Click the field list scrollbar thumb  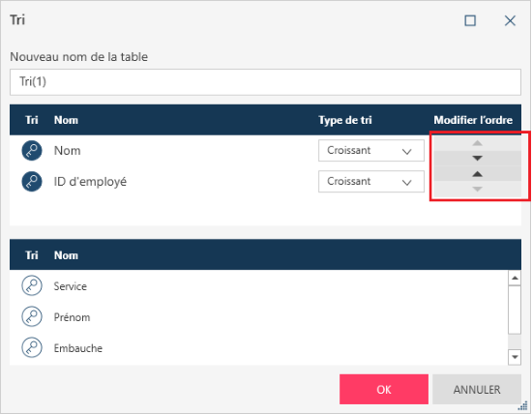(515, 310)
